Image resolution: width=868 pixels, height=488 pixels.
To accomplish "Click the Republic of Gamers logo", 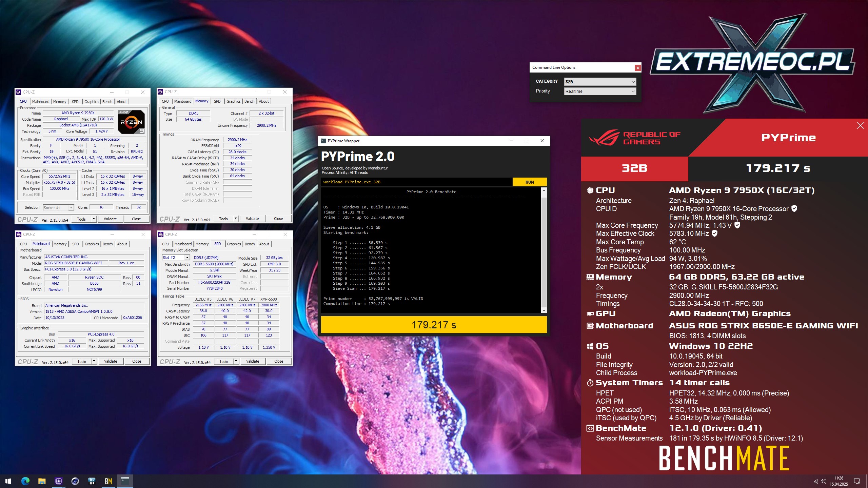I will tap(634, 138).
